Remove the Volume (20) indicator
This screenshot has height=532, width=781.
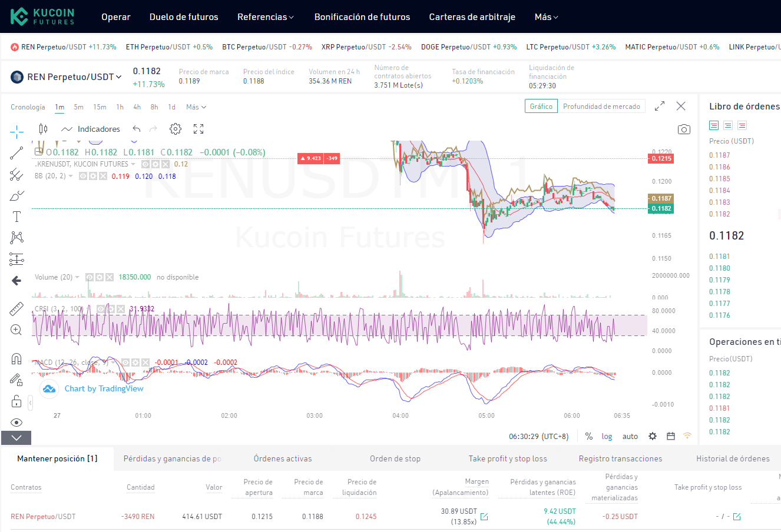pos(109,277)
